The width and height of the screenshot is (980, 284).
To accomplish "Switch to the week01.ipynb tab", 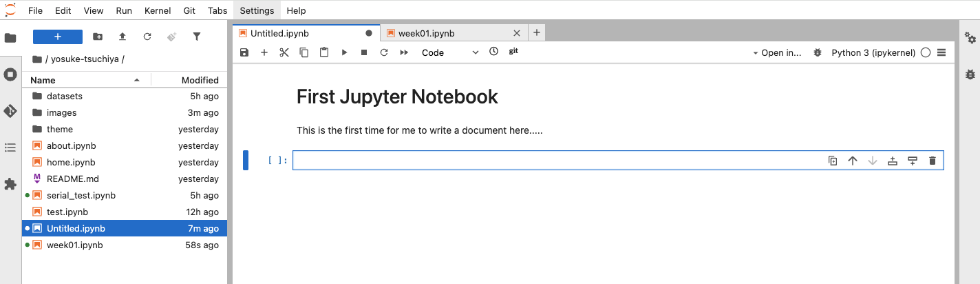I will 426,33.
